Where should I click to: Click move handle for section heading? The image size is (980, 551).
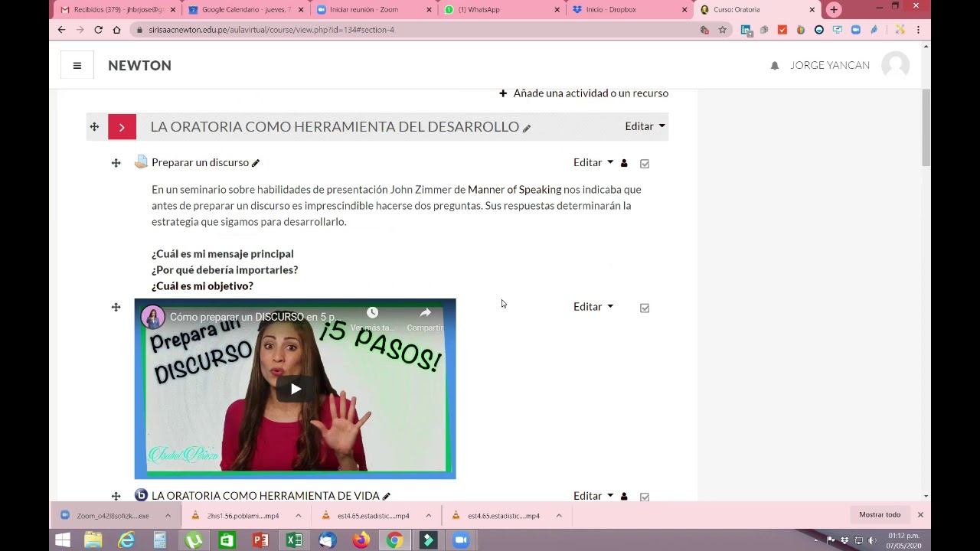coord(94,127)
